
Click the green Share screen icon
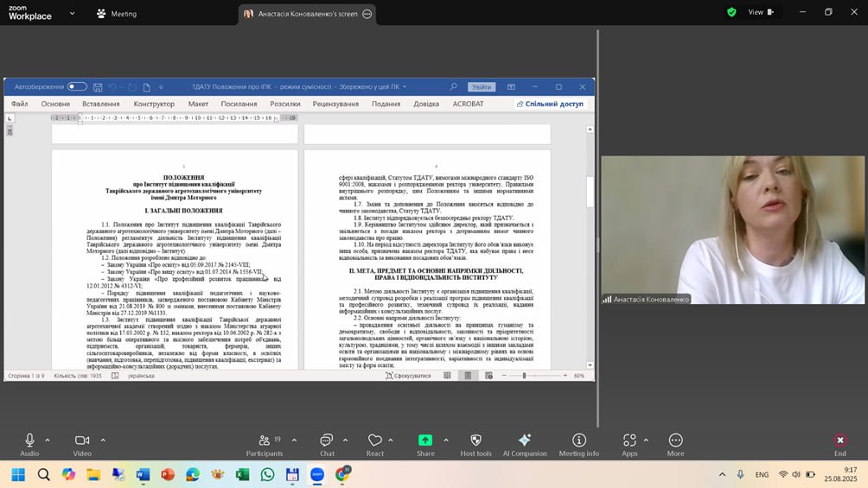[425, 440]
